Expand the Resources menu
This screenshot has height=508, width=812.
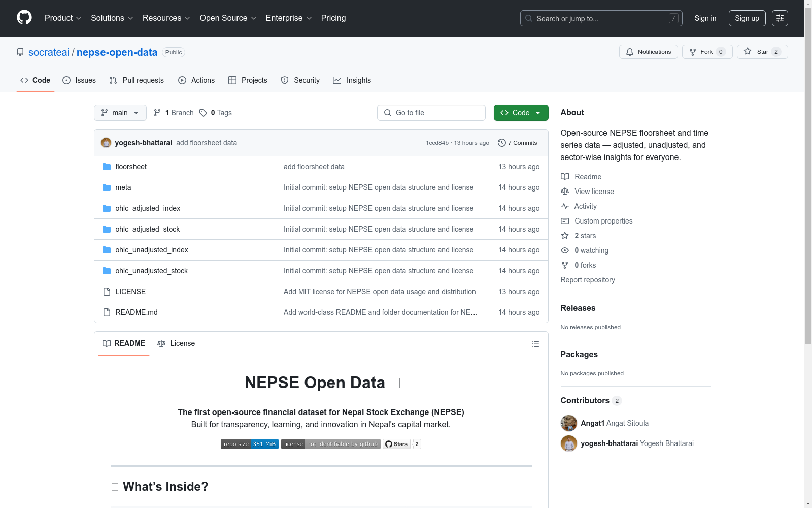click(166, 18)
